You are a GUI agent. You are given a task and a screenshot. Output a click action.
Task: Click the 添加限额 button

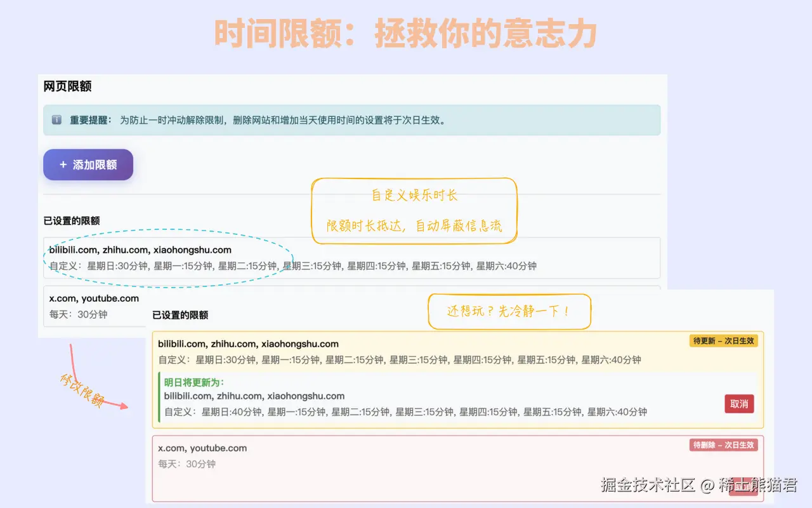[x=88, y=165]
